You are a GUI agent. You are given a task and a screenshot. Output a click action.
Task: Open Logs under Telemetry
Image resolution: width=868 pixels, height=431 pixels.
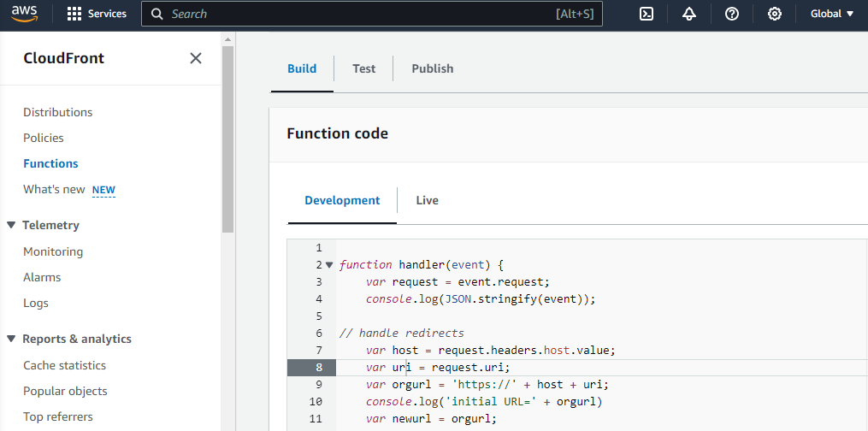[x=35, y=304]
